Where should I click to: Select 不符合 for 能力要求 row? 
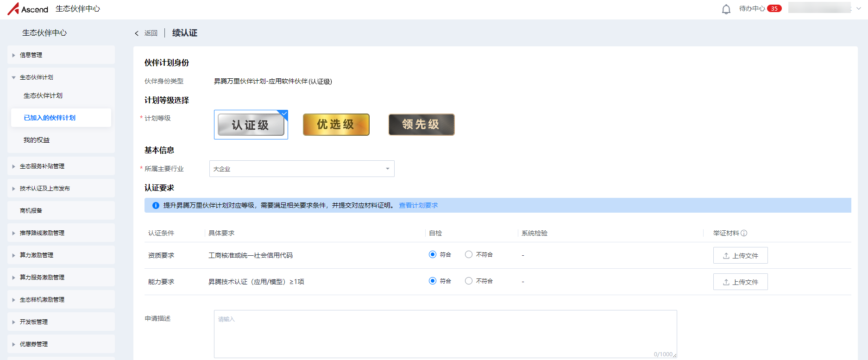(469, 281)
